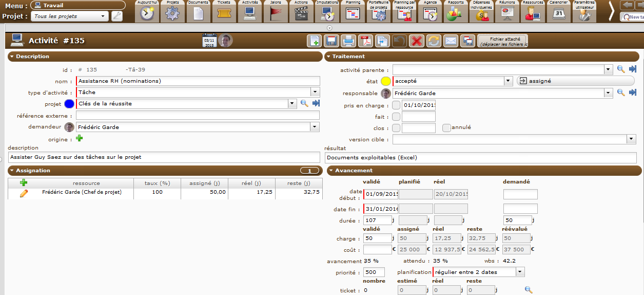
Task: Edit Frédéric Garde assignment with pencil icon
Action: (24, 193)
